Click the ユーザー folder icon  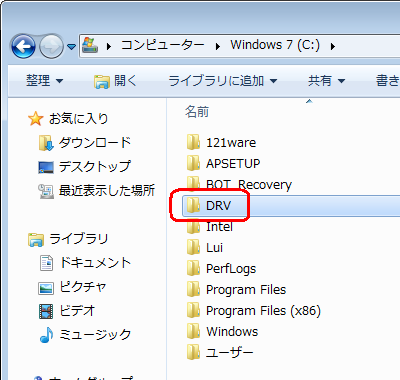(193, 352)
